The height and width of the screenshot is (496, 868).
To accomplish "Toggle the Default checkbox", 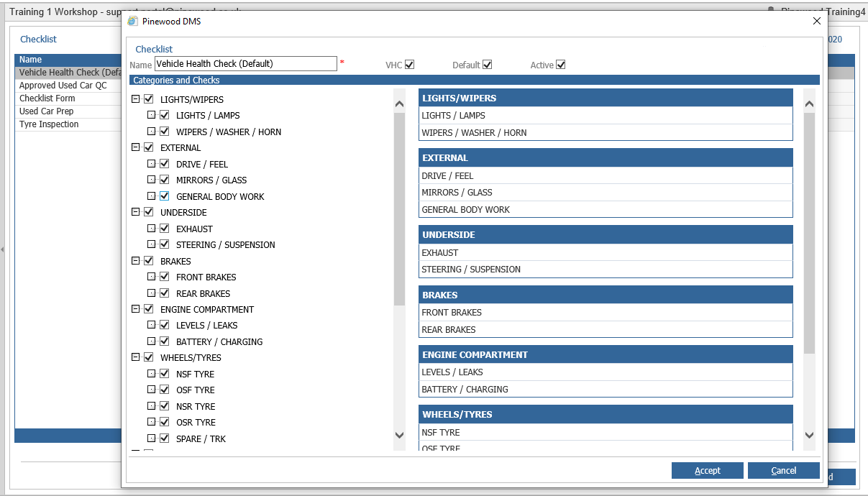I will [x=488, y=65].
